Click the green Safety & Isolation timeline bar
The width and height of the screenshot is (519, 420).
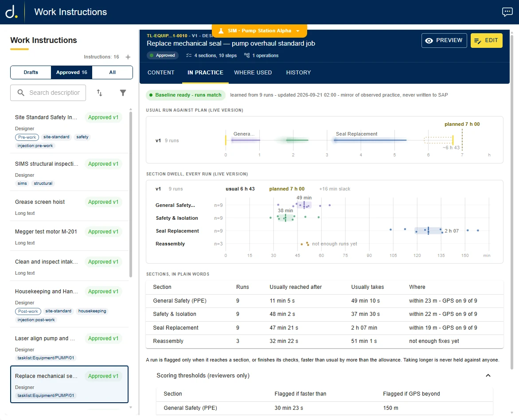(297, 140)
